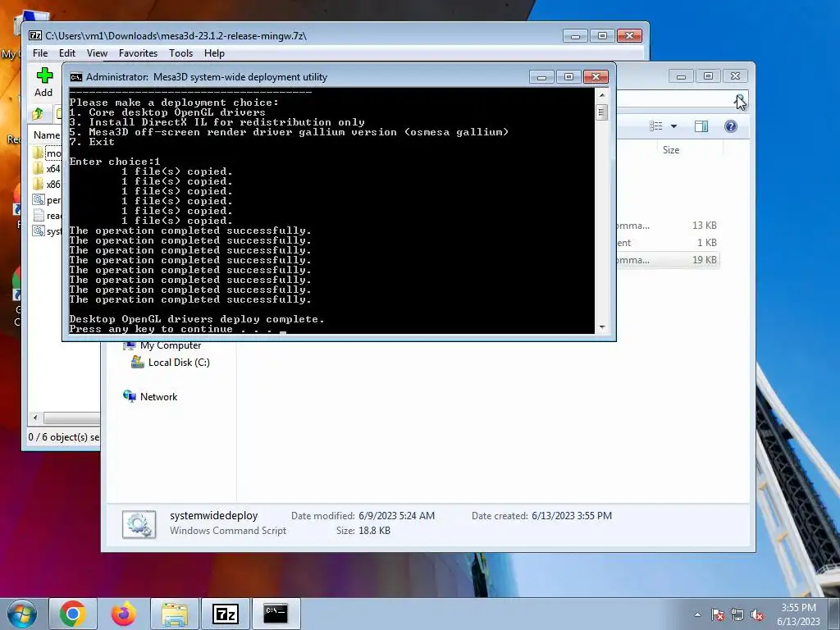Click the Explorer change view icon

[656, 126]
